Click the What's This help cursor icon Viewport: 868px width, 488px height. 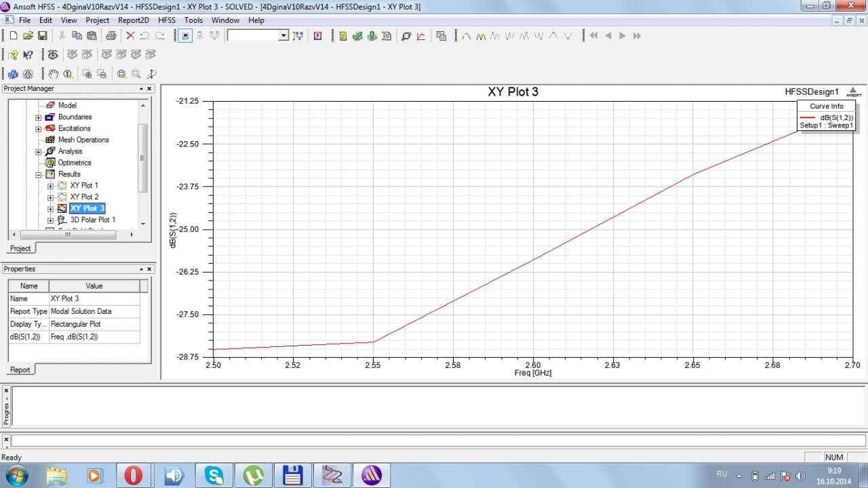28,55
